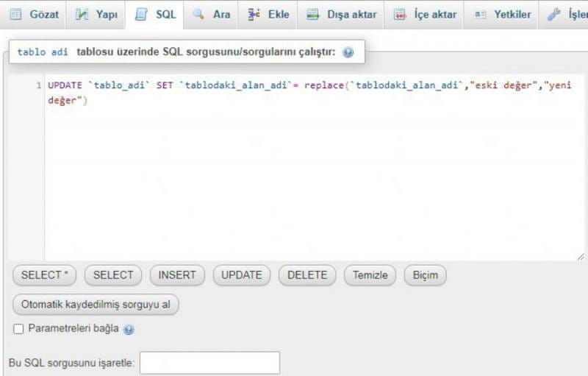This screenshot has width=588, height=376.
Task: Click the SQL editor resize handle corner
Action: point(581,257)
